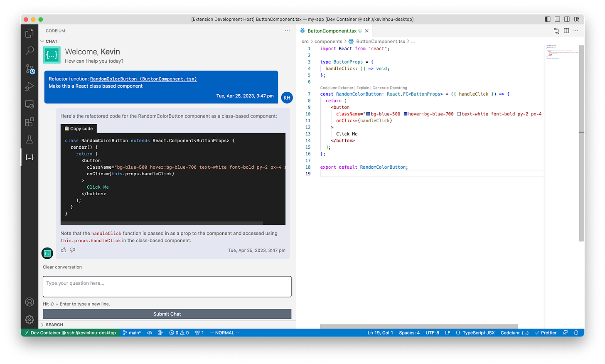Click the minimap code preview

point(562,52)
